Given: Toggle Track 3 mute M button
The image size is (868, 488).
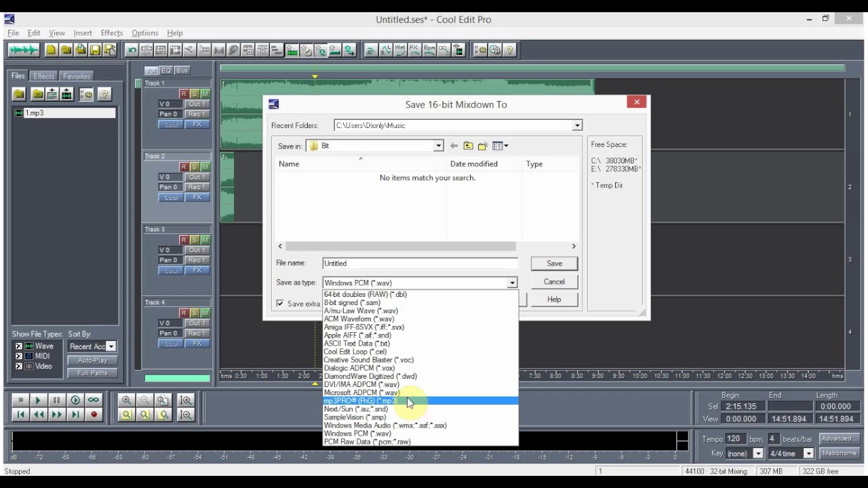Looking at the screenshot, I should tap(205, 240).
